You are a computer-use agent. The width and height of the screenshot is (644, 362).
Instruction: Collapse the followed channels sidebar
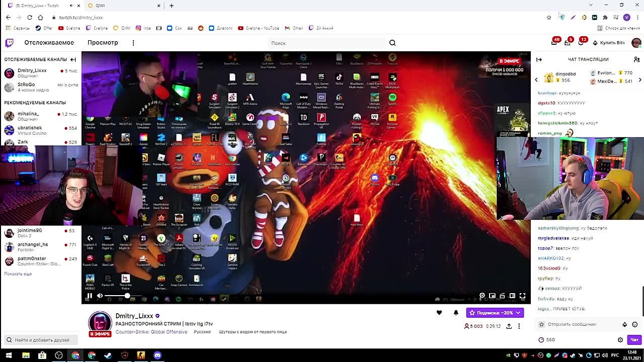(x=73, y=59)
